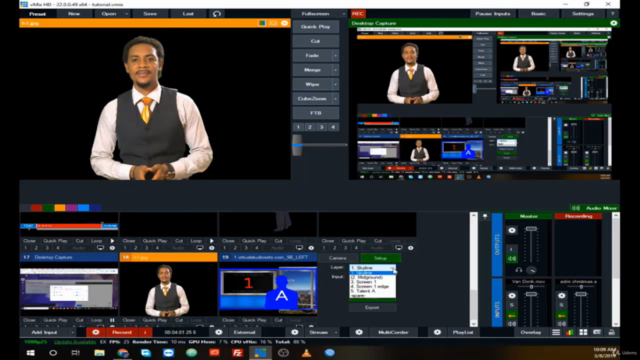Click the play icon on tile above Desktop Capture
The width and height of the screenshot is (640, 360).
pos(112,241)
